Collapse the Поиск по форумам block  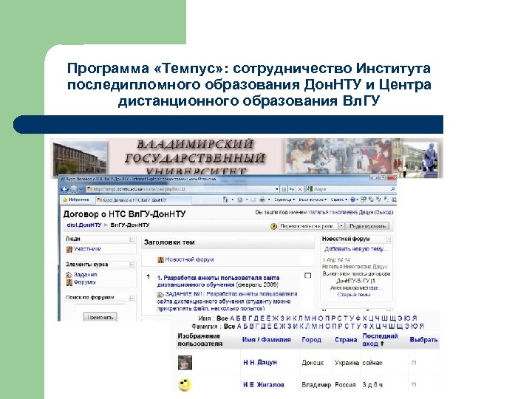132,298
